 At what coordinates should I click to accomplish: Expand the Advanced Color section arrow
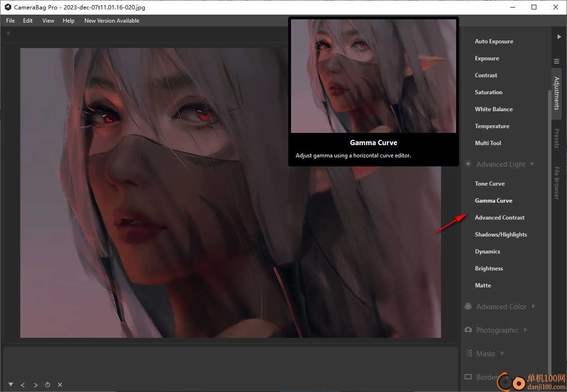[x=534, y=306]
